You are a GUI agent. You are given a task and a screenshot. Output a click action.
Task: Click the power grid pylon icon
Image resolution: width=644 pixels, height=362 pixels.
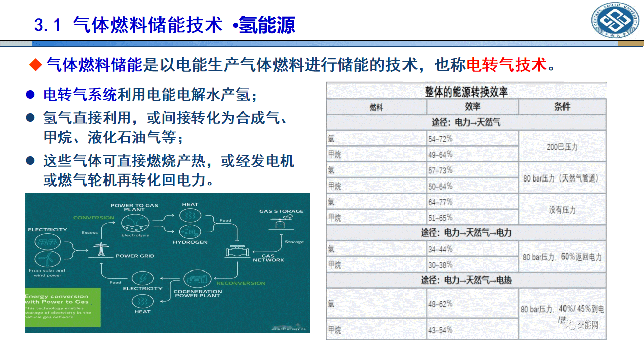pyautogui.click(x=101, y=250)
